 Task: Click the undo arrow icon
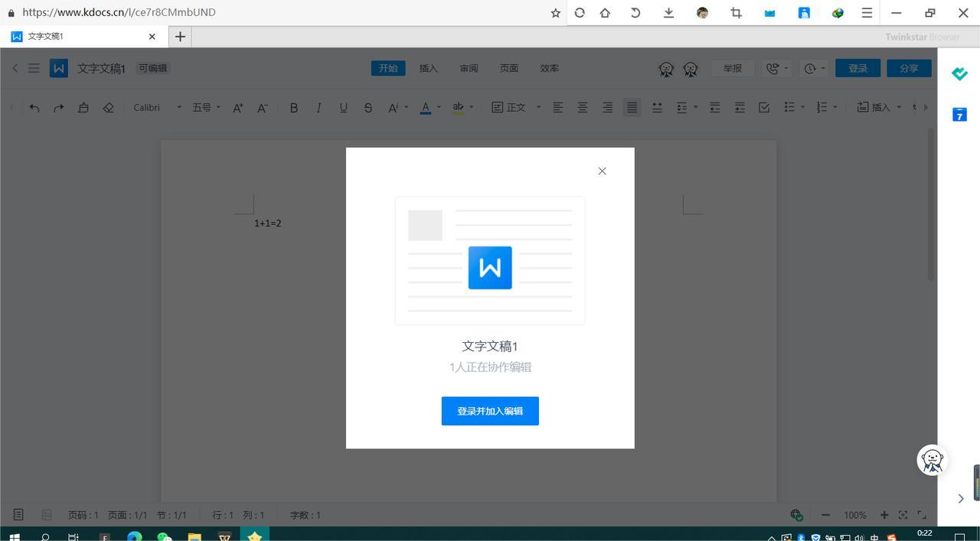coord(34,108)
